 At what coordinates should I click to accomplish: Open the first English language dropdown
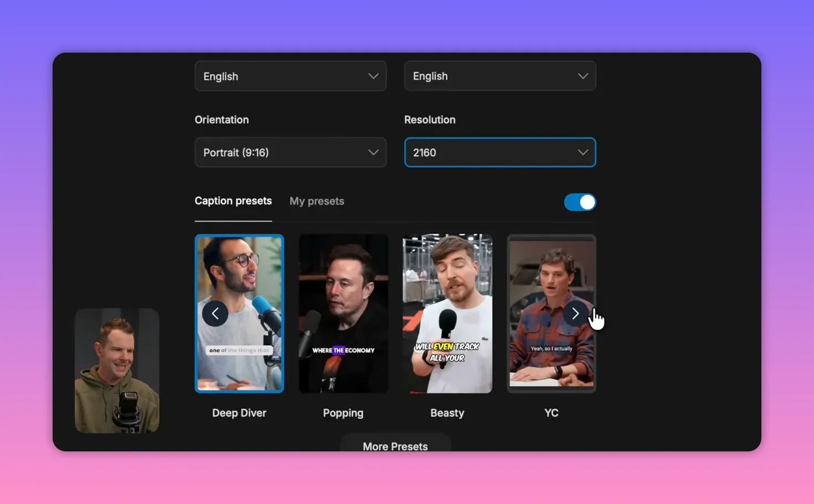(290, 76)
